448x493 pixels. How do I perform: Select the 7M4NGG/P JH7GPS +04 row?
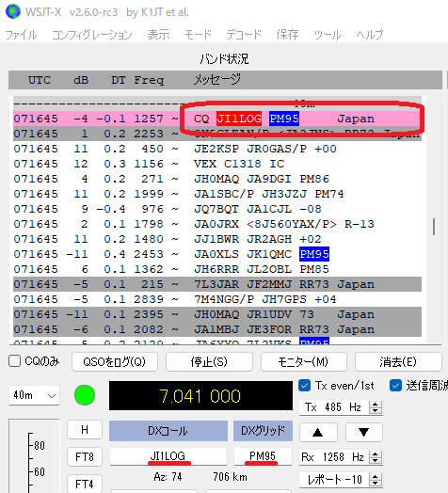click(x=217, y=299)
